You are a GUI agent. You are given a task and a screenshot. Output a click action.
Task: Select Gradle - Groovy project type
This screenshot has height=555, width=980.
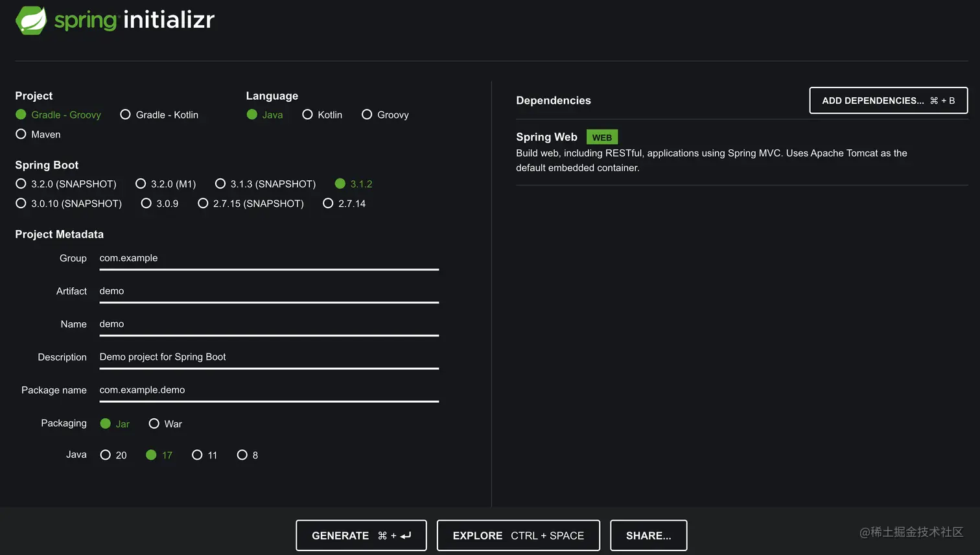58,115
